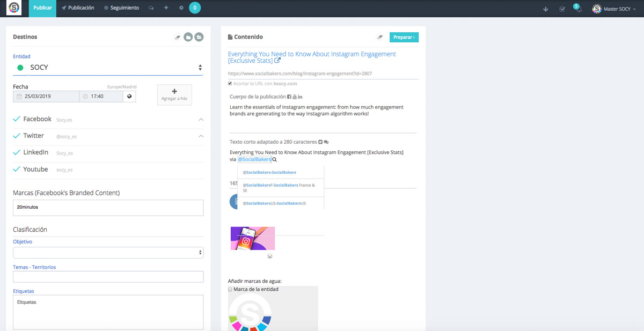Click the green status dot beside SOCY
This screenshot has width=644, height=331.
20,68
